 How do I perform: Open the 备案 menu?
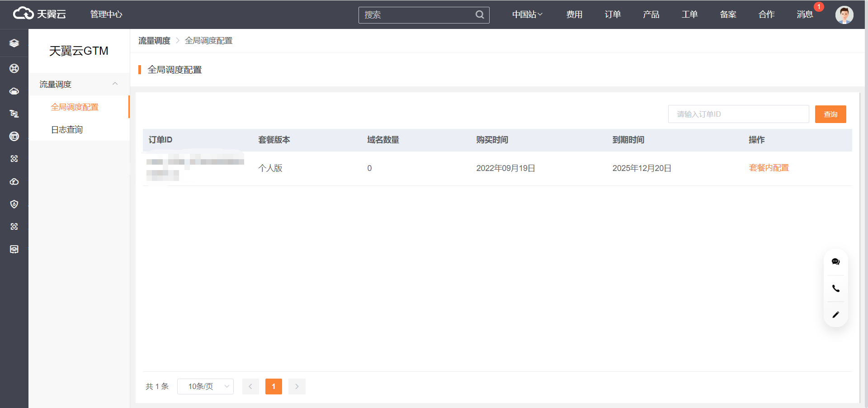click(728, 14)
